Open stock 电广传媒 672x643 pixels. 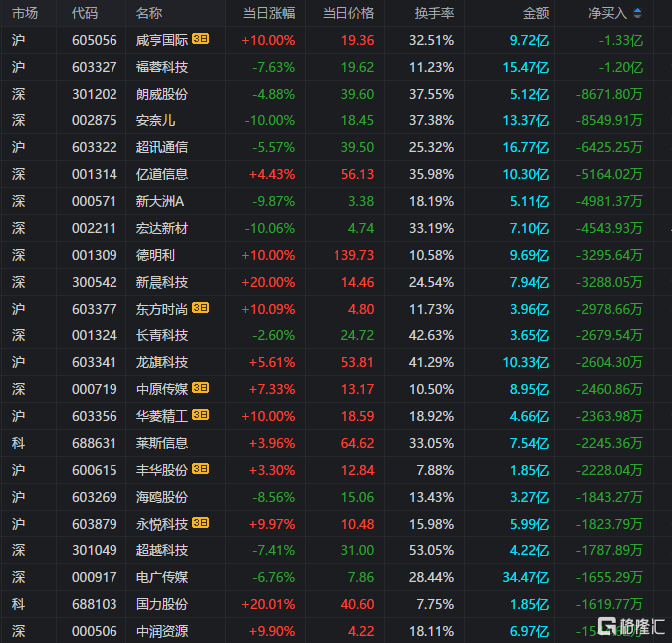tap(162, 577)
